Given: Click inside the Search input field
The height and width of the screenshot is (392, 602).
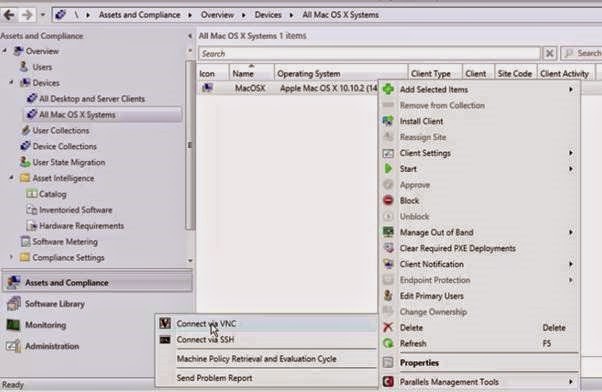Looking at the screenshot, I should (369, 53).
